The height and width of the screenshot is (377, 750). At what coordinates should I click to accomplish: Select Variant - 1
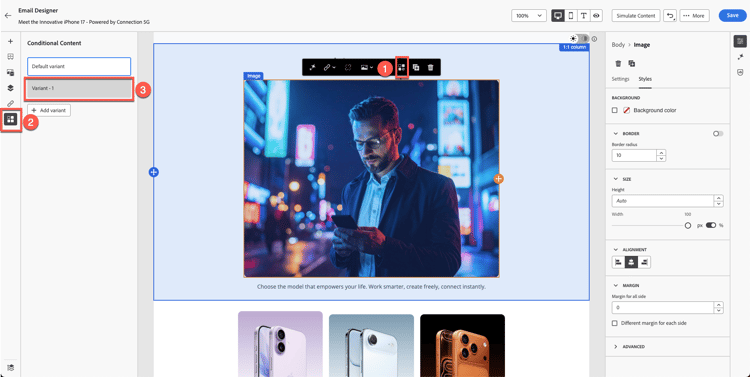click(79, 89)
